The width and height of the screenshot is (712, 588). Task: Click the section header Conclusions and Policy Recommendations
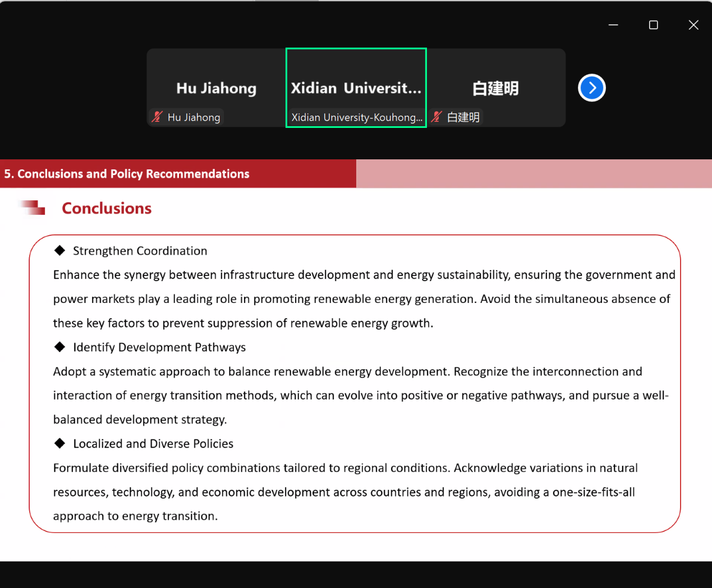pos(127,174)
